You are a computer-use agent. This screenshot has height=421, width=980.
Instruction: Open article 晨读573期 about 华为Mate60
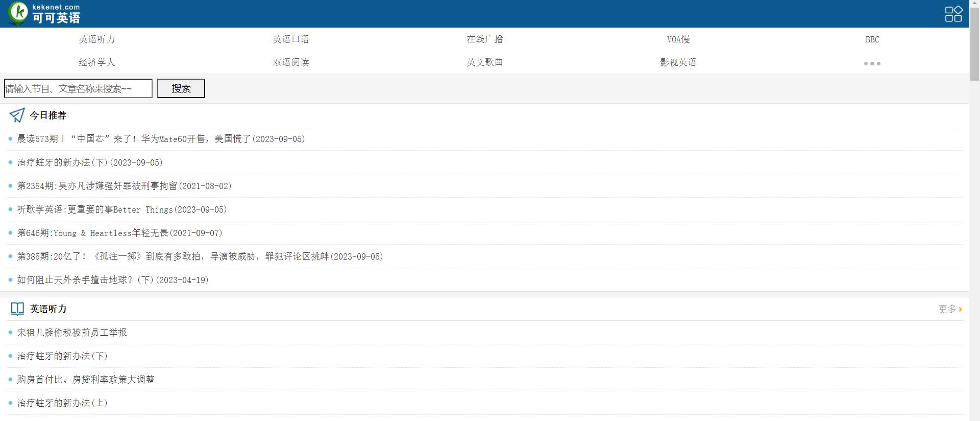(161, 139)
